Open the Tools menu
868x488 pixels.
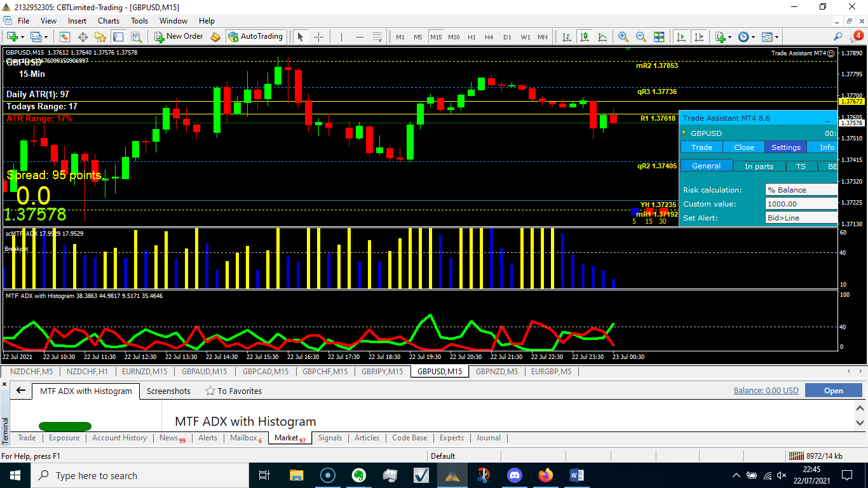coord(140,21)
